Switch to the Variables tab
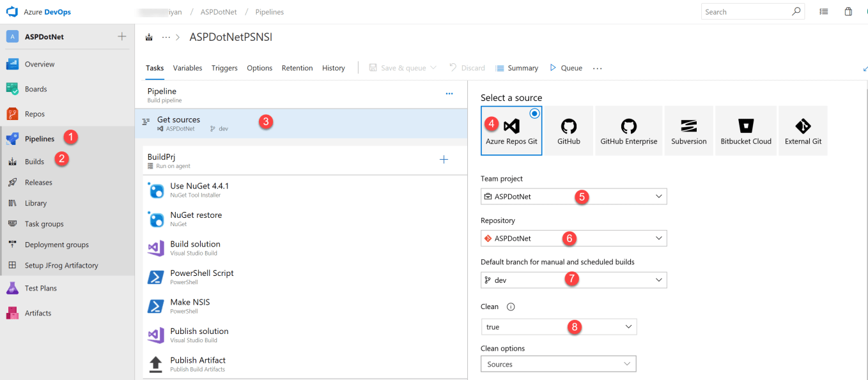Image resolution: width=868 pixels, height=380 pixels. [187, 68]
